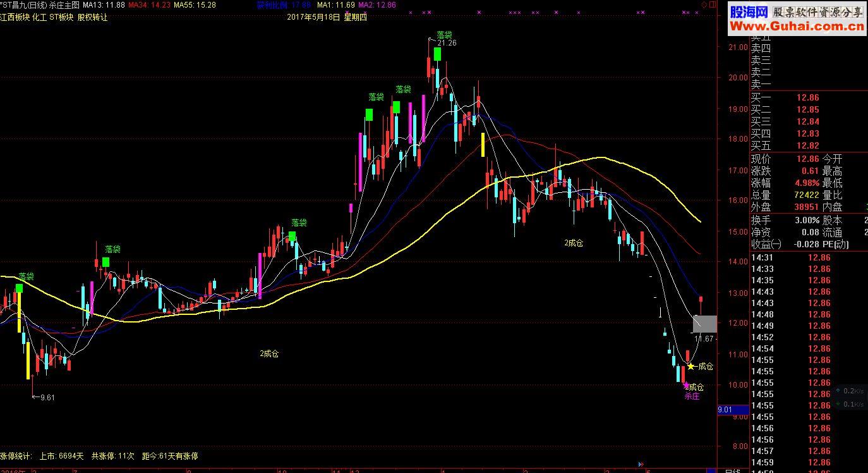
Task: Click the yellow star buy-signal marker
Action: pos(691,366)
